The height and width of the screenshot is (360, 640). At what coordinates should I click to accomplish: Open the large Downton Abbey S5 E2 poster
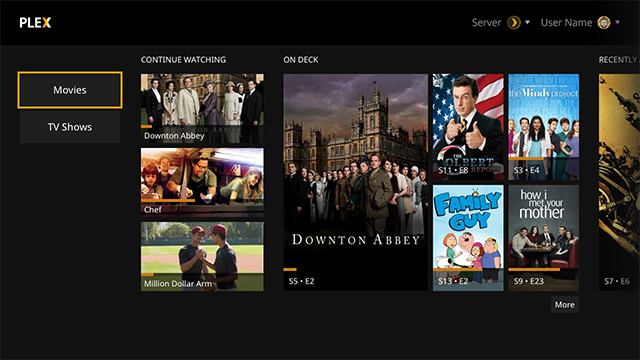(356, 182)
